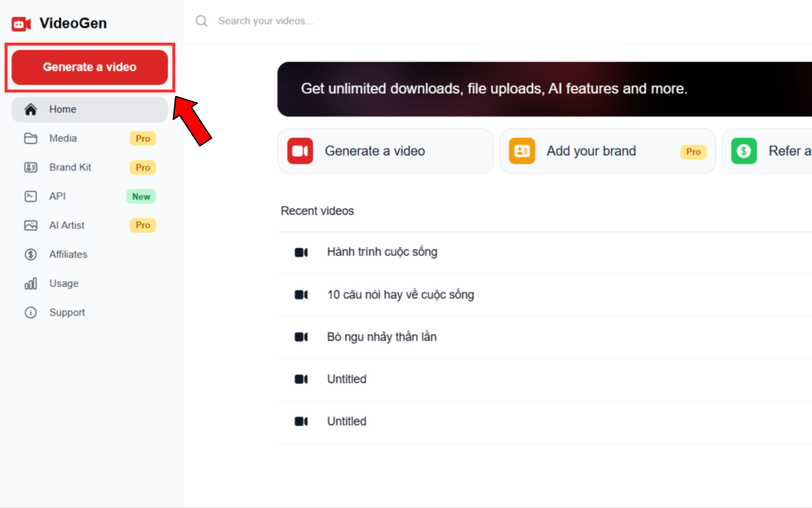Click the Pro badge next to AI Artist
The width and height of the screenshot is (812, 508).
coord(143,225)
